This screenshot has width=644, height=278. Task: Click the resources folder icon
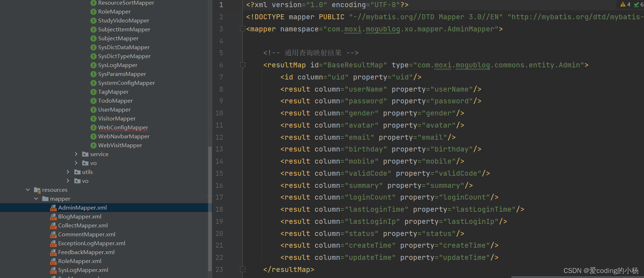37,190
